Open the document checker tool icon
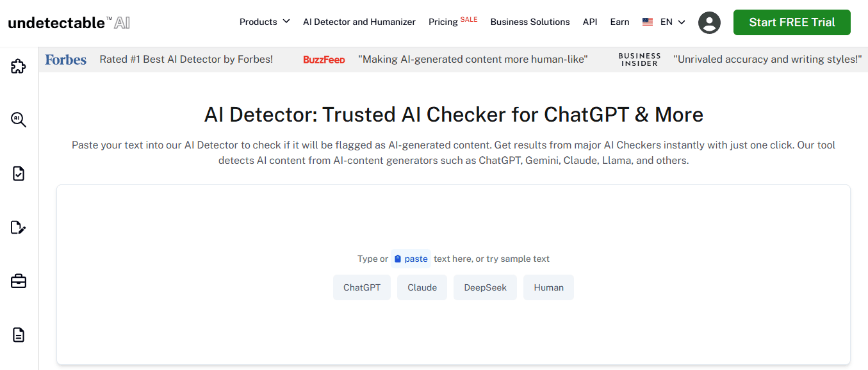Viewport: 868px width, 370px height. pyautogui.click(x=19, y=173)
